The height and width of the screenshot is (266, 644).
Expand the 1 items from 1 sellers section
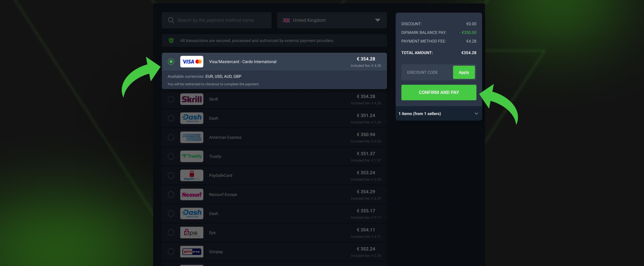(439, 114)
